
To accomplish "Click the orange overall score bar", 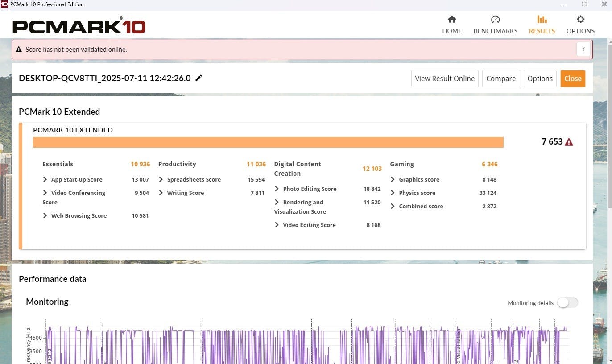I will (268, 142).
